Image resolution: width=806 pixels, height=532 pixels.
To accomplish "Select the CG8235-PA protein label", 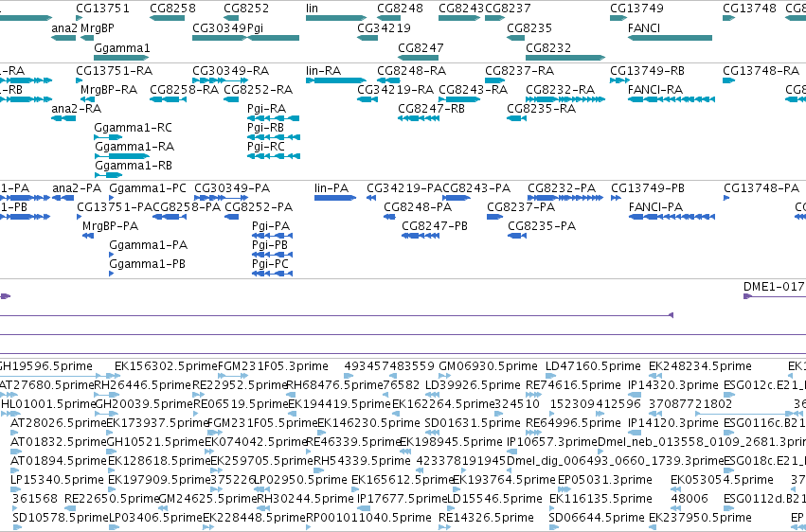I will tap(542, 226).
